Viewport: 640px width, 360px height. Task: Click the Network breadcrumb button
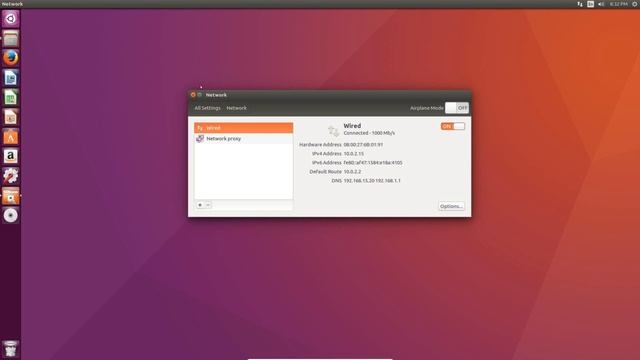tap(236, 108)
